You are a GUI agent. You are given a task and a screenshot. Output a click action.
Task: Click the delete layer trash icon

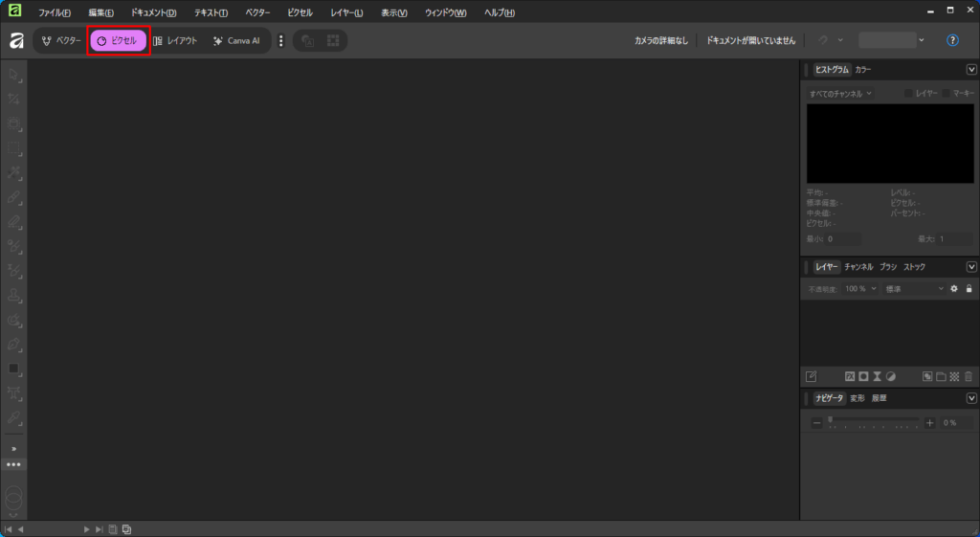coord(969,376)
